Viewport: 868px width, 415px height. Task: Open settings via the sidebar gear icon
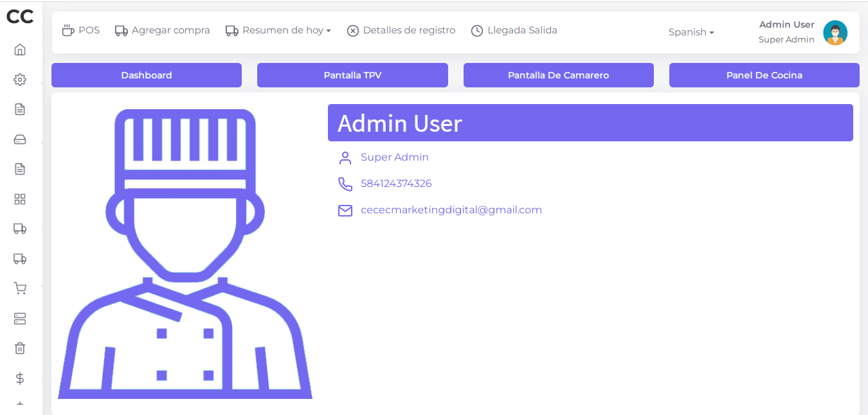tap(20, 80)
